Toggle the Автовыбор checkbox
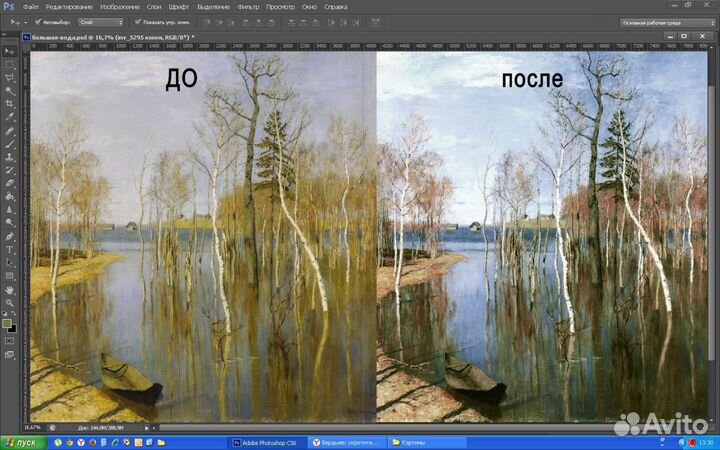 point(38,22)
